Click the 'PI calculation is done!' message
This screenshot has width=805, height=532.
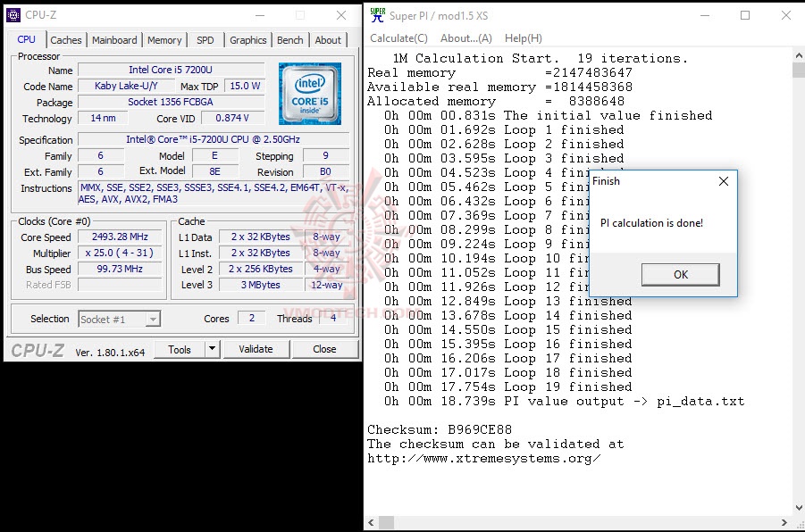pos(651,223)
